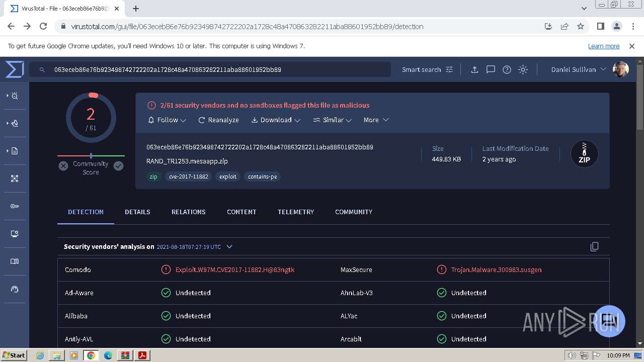This screenshot has height=362, width=644.
Task: Click the Reanalyze button
Action: pos(218,120)
